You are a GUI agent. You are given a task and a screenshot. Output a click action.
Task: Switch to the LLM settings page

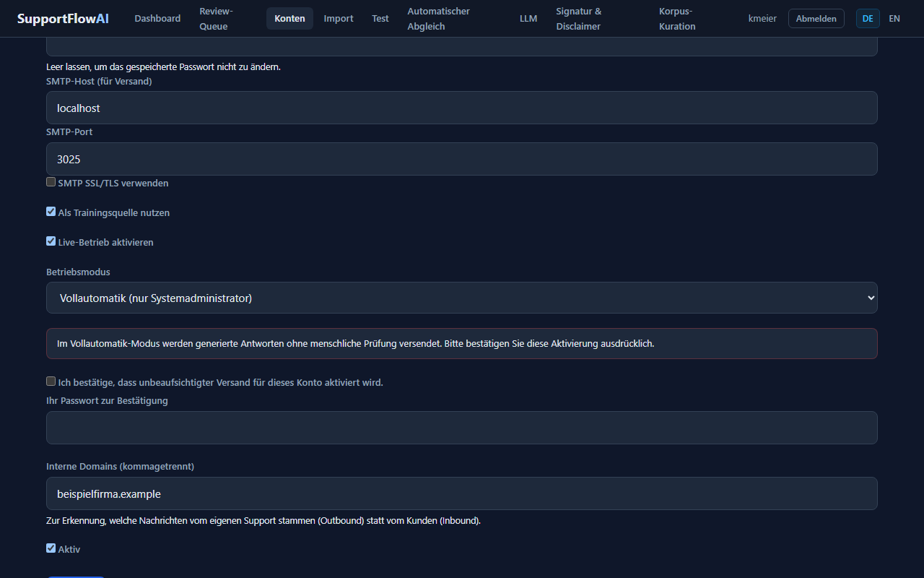[x=528, y=19]
